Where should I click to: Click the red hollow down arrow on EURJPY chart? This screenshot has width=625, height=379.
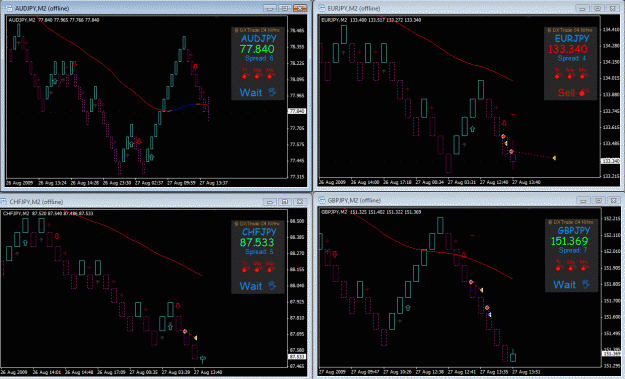click(x=504, y=123)
